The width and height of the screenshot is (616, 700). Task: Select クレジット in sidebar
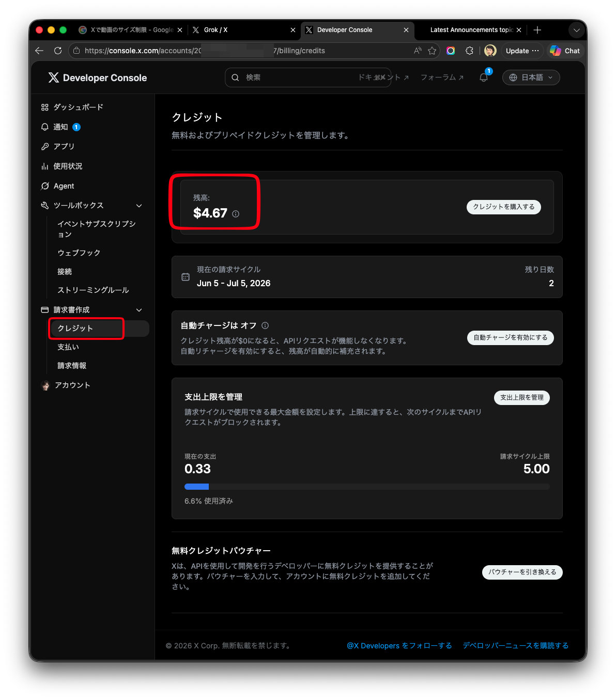point(99,328)
